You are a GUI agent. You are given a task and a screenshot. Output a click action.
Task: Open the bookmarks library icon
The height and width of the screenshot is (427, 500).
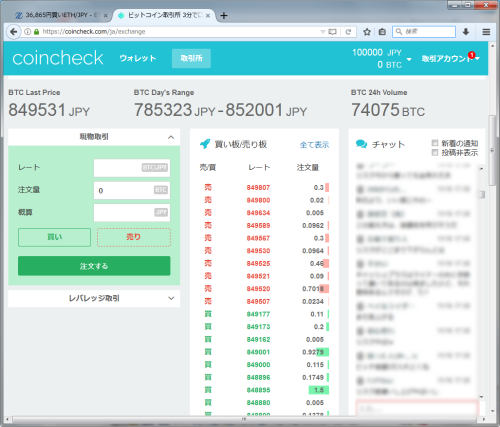coord(382,32)
